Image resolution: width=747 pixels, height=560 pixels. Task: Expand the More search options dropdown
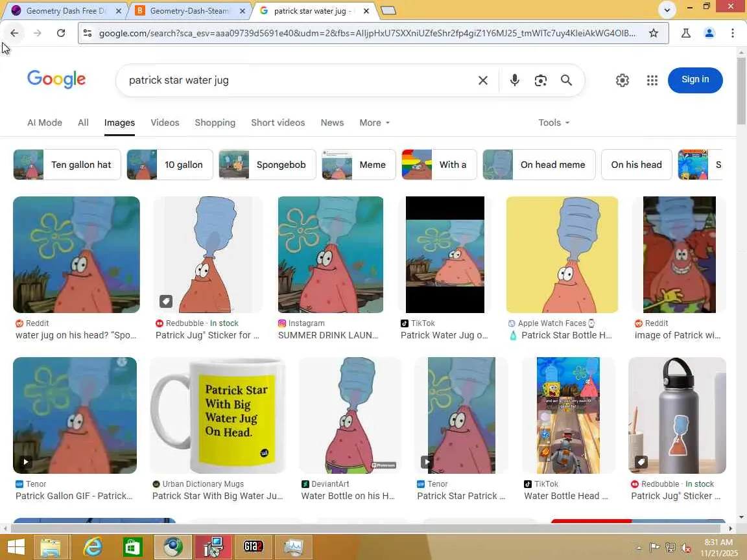point(374,122)
